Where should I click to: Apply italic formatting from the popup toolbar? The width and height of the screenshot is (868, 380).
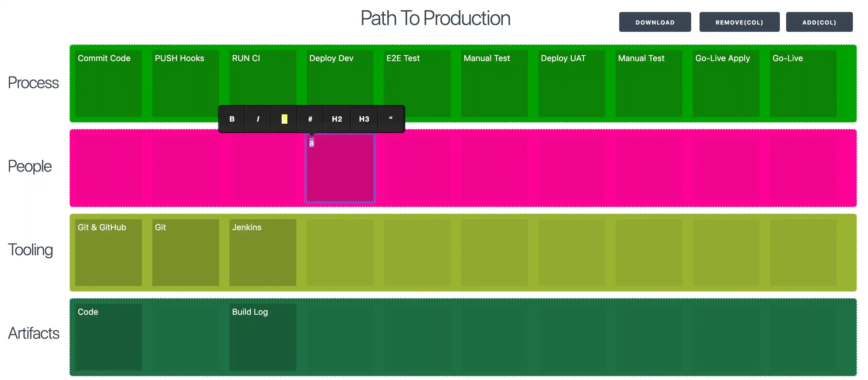coord(258,119)
